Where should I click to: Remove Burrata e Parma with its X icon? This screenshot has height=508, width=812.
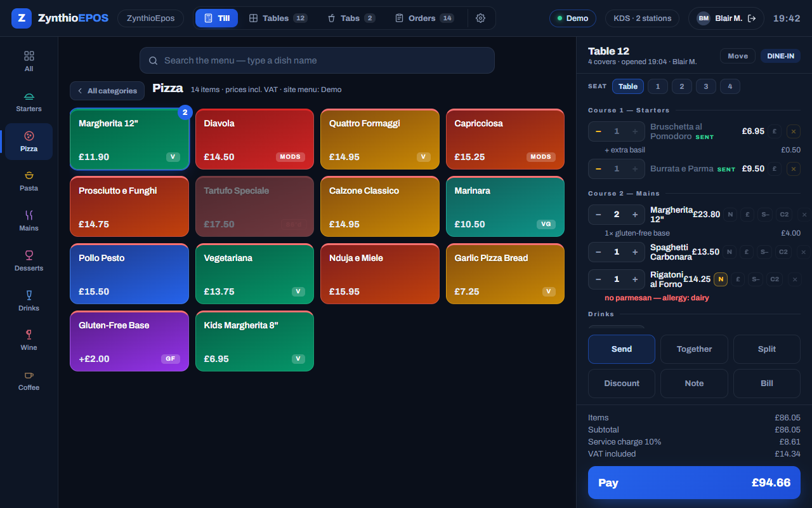[x=793, y=169]
